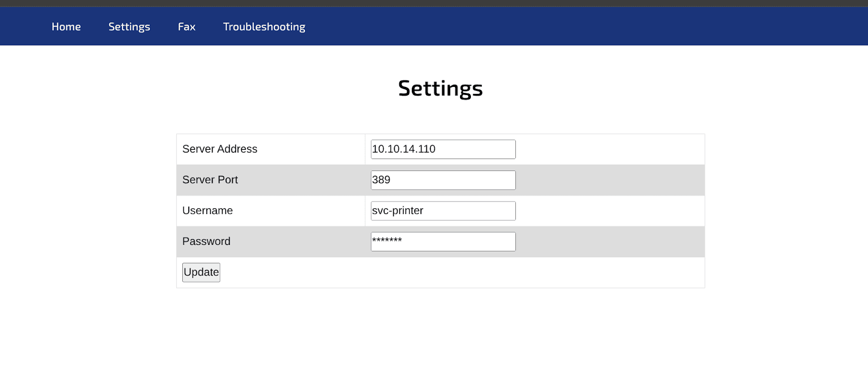868x392 pixels.
Task: Open the Home page in navigation
Action: [x=66, y=27]
